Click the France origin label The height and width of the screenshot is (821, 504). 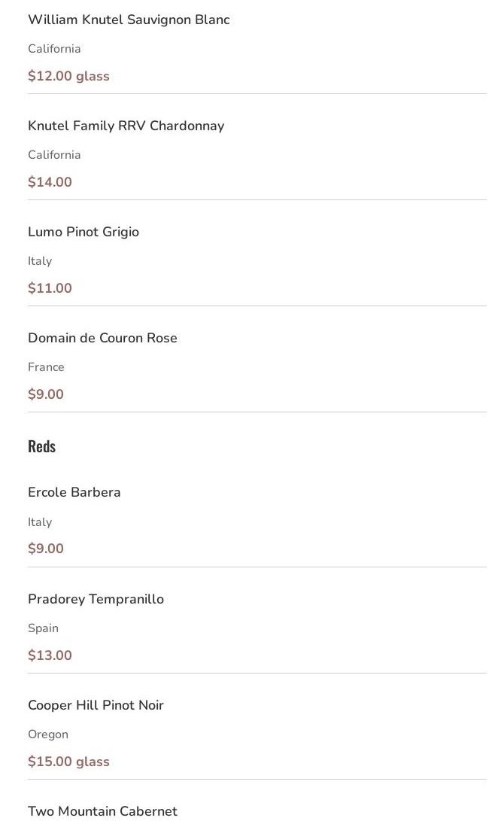46,367
